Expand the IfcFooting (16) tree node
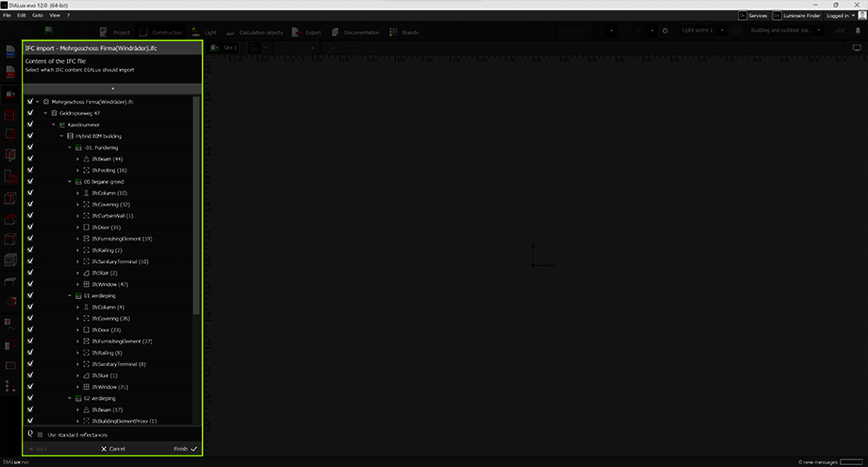 78,170
